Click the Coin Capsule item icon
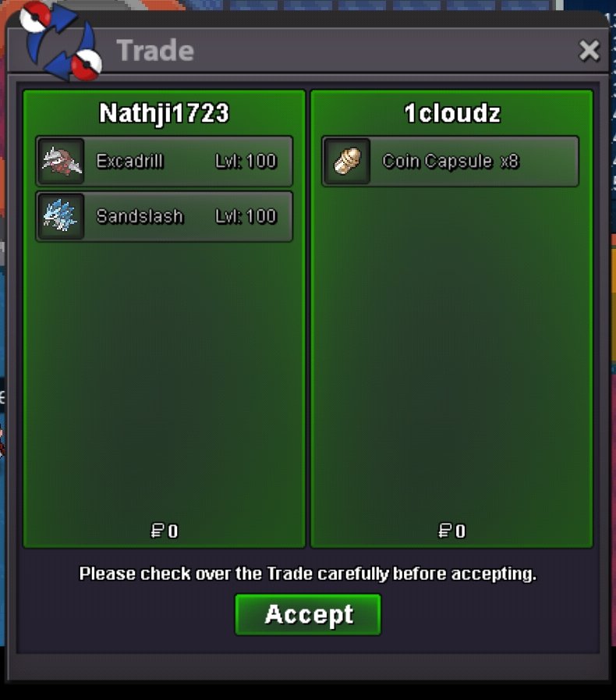The height and width of the screenshot is (700, 616). [348, 162]
